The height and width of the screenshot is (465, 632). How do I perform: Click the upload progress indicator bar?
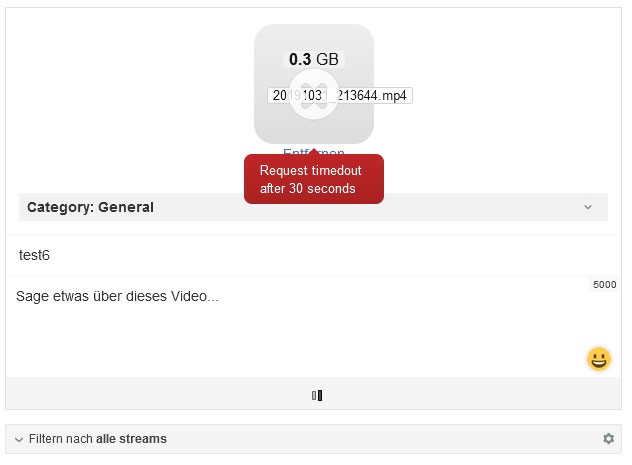tap(316, 396)
